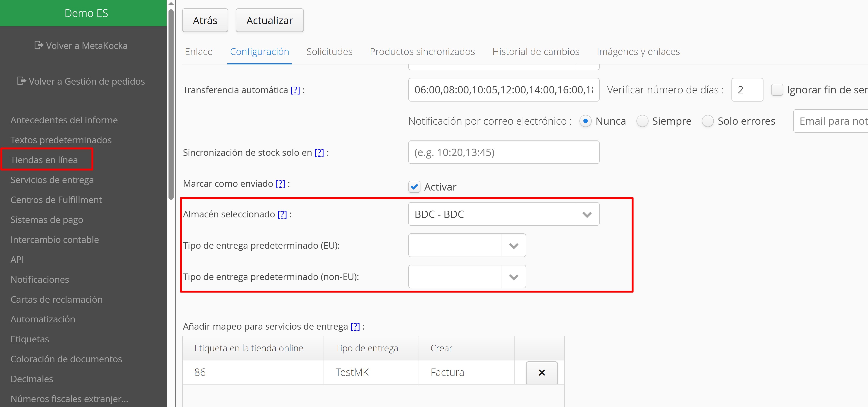Open the API sidebar item

(x=17, y=259)
